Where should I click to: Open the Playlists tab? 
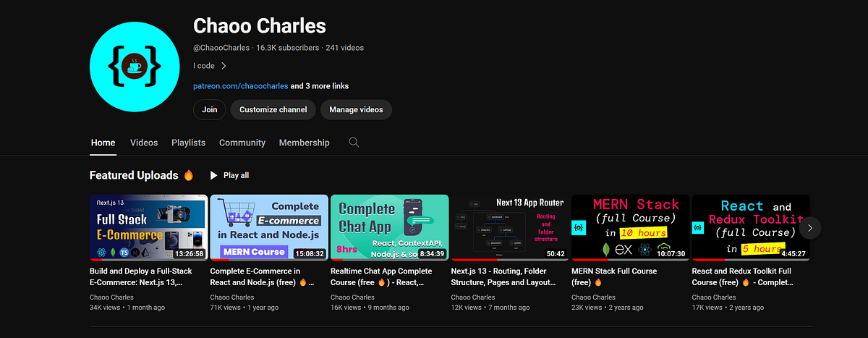tap(188, 143)
